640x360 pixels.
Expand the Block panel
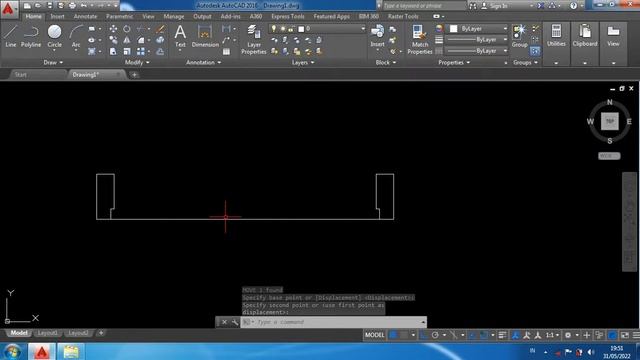click(x=386, y=62)
